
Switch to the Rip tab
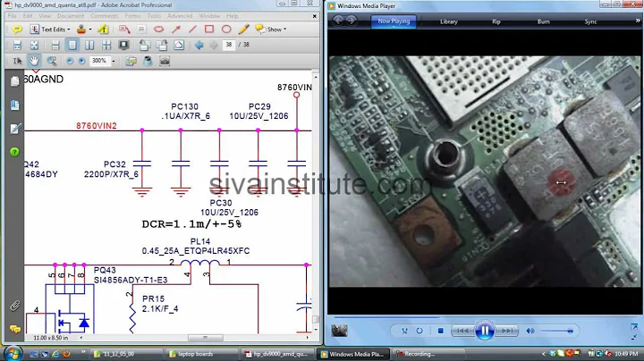click(x=496, y=21)
